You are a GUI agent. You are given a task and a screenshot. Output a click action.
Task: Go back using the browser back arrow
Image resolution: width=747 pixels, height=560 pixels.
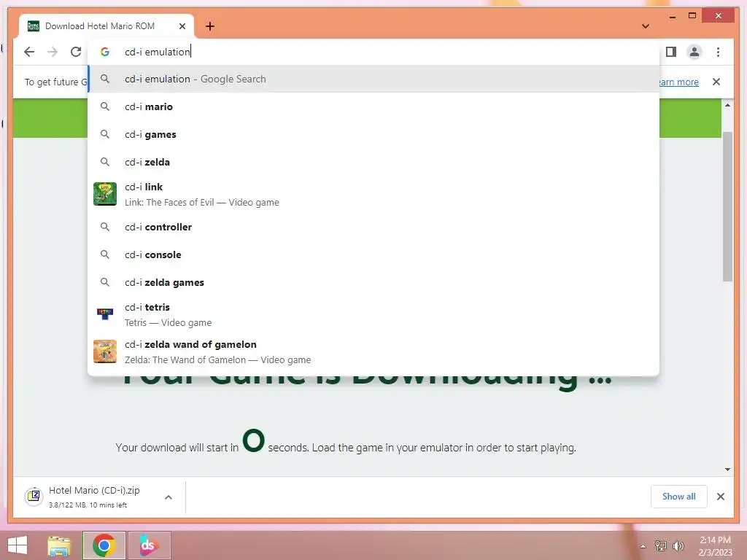pyautogui.click(x=29, y=52)
